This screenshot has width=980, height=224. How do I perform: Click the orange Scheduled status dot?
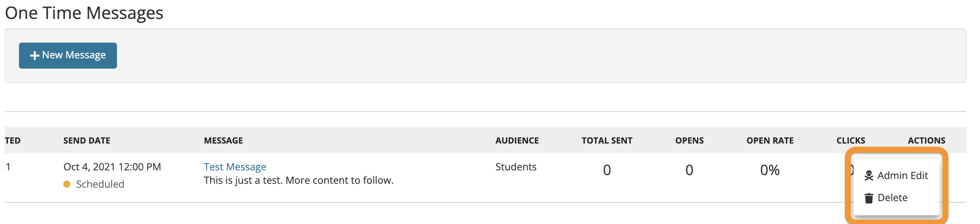tap(67, 184)
